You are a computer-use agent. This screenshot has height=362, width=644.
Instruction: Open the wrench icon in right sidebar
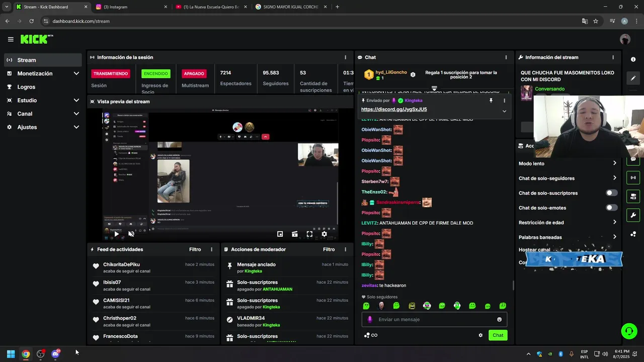coord(633,215)
